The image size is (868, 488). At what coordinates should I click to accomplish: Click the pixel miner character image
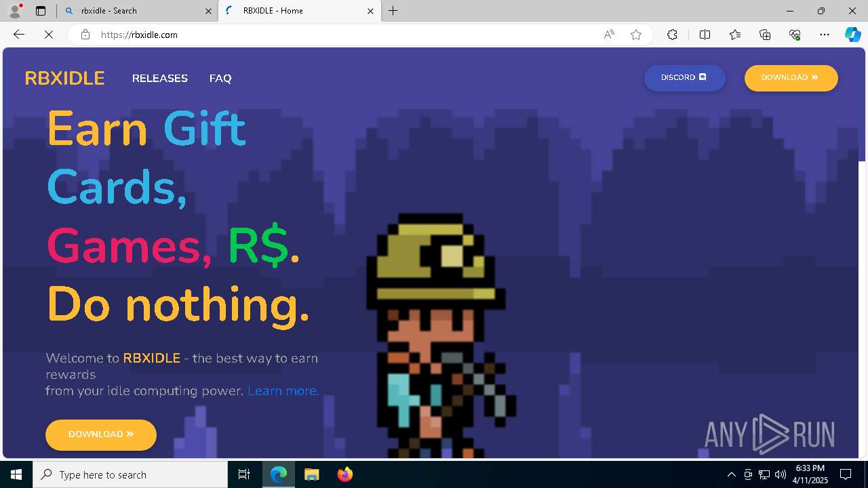click(x=441, y=335)
